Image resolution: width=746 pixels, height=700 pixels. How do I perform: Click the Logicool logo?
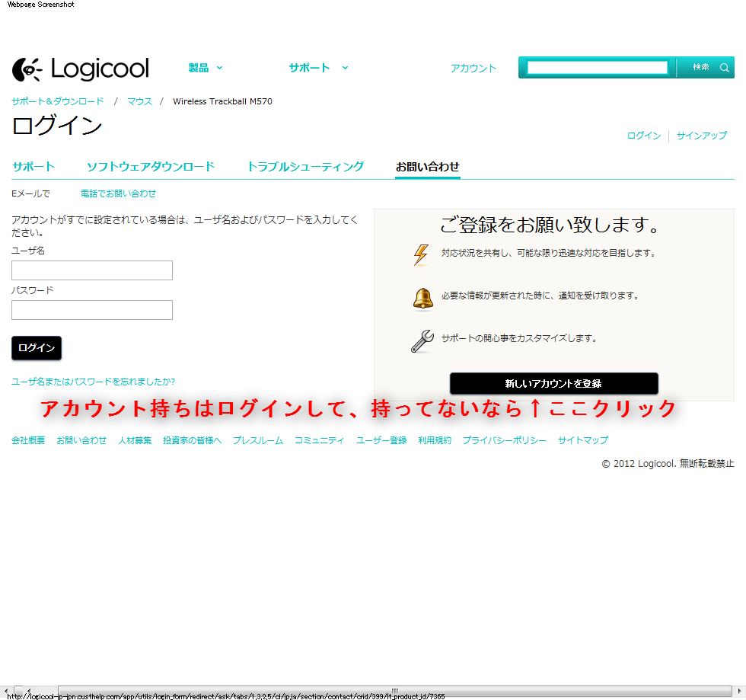[x=81, y=69]
